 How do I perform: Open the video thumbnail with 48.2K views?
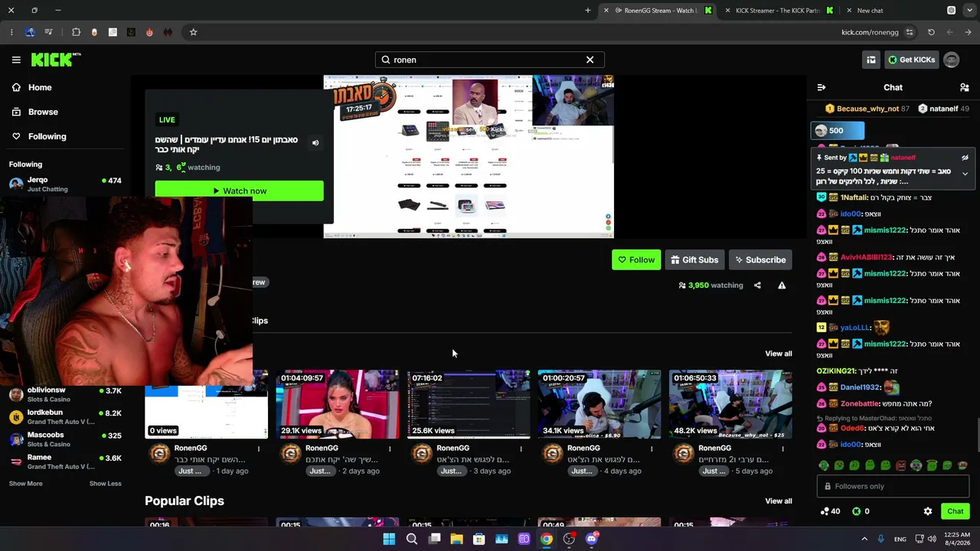(x=730, y=404)
